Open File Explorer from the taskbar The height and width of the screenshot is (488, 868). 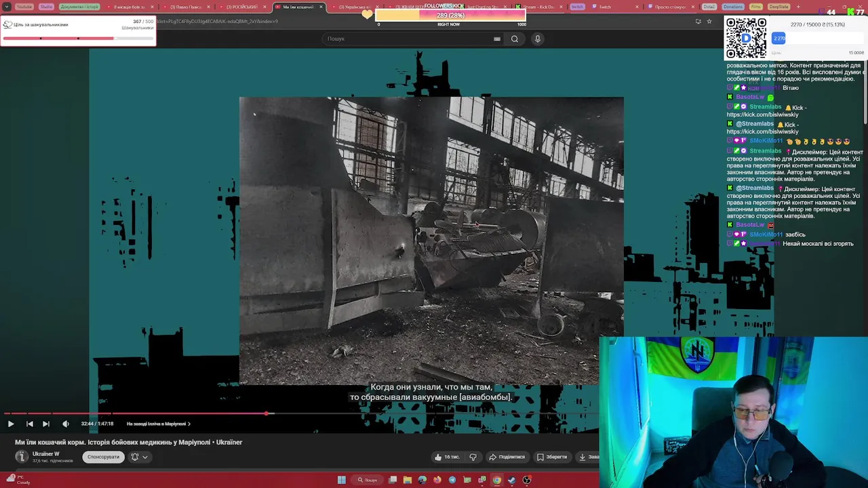click(408, 480)
